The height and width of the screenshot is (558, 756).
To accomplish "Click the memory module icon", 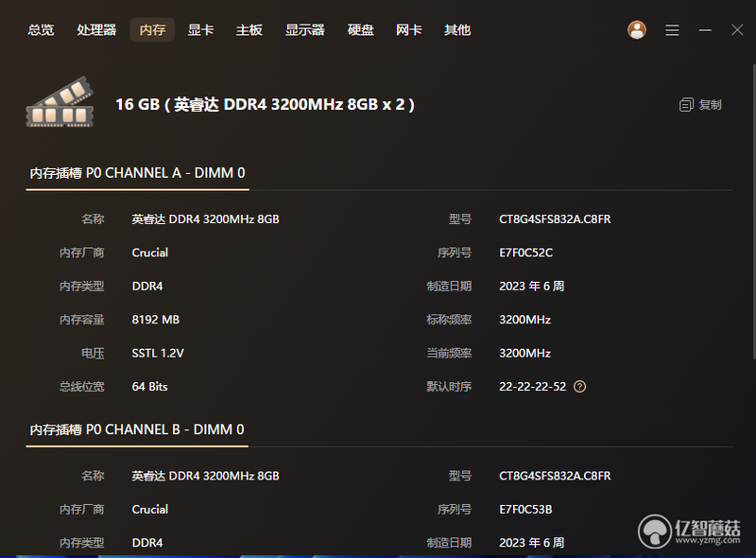I will (60, 102).
